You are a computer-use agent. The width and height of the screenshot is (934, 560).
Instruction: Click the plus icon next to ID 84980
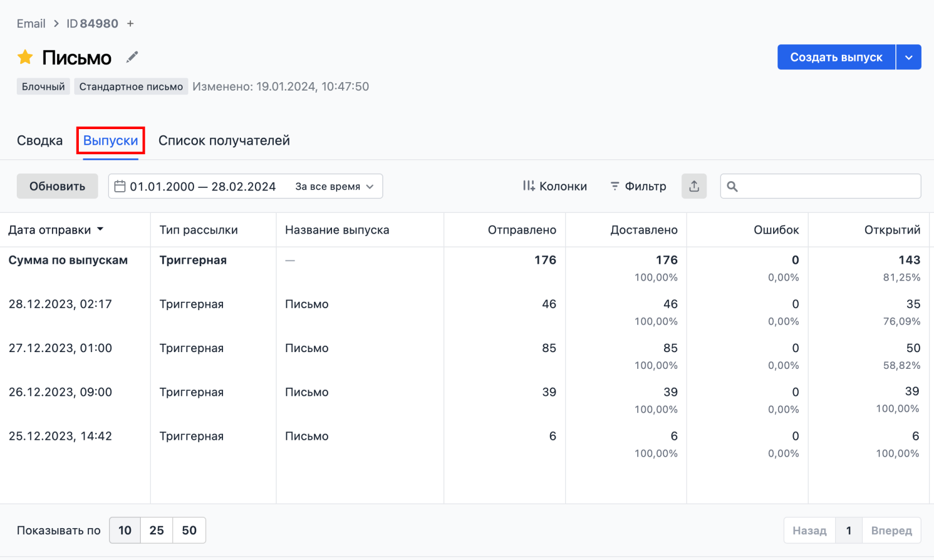[130, 23]
